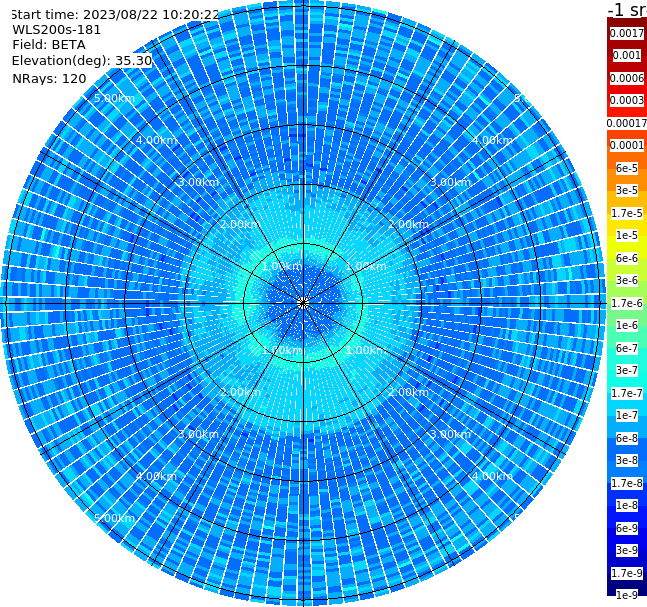Select the 1e-9 colorbar bottom label
This screenshot has width=647, height=607.
(627, 595)
